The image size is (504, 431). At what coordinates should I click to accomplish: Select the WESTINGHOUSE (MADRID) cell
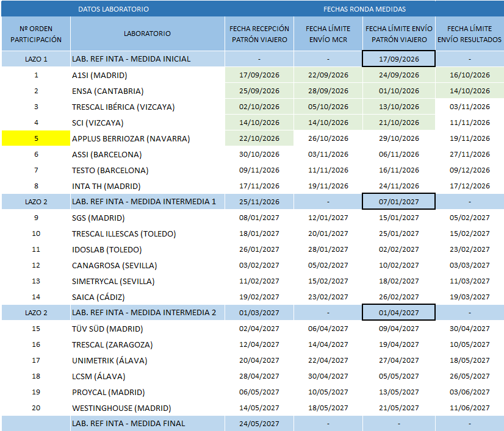click(147, 408)
